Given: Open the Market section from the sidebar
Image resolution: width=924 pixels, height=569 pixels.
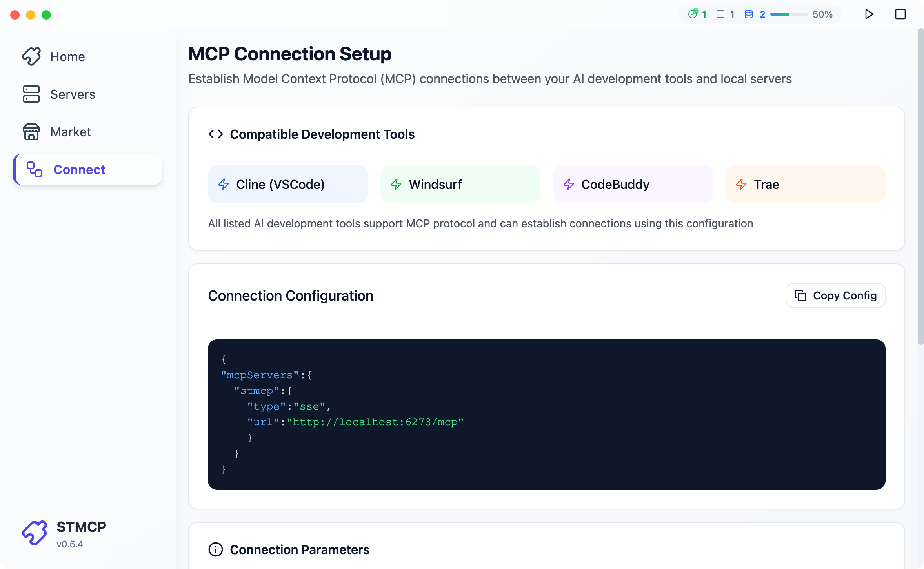Looking at the screenshot, I should coord(71,132).
